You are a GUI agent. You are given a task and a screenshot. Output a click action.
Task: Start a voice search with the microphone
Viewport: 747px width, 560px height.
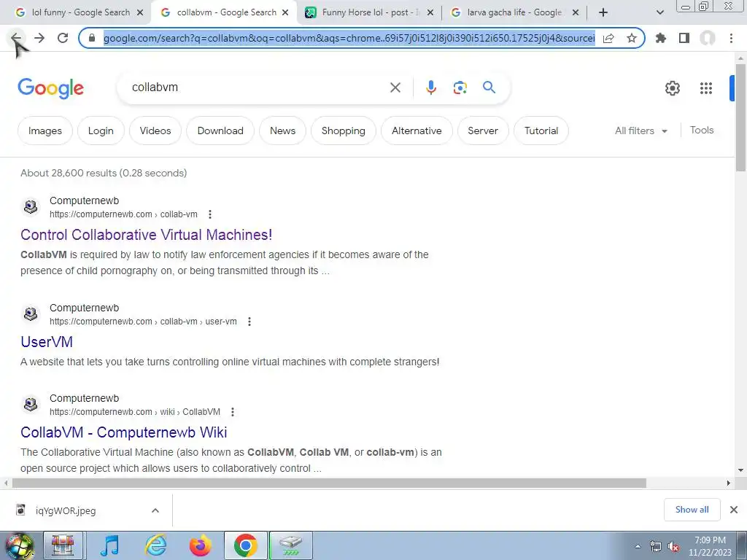coord(430,87)
